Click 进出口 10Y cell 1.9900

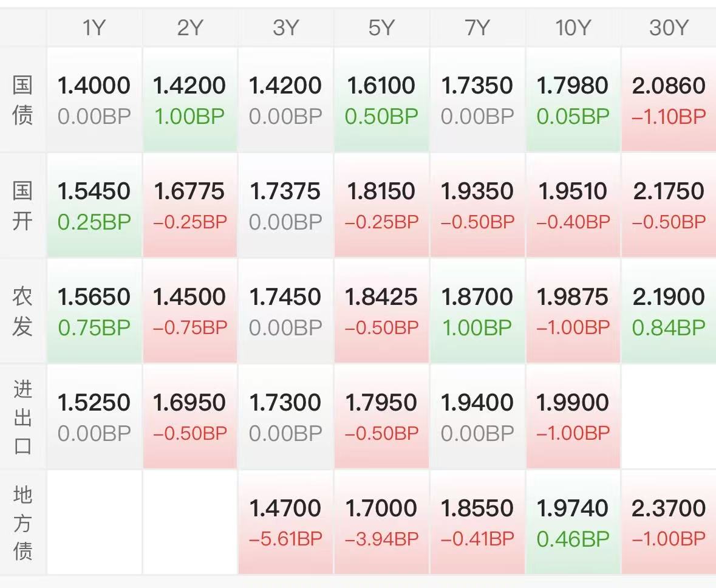pyautogui.click(x=573, y=417)
